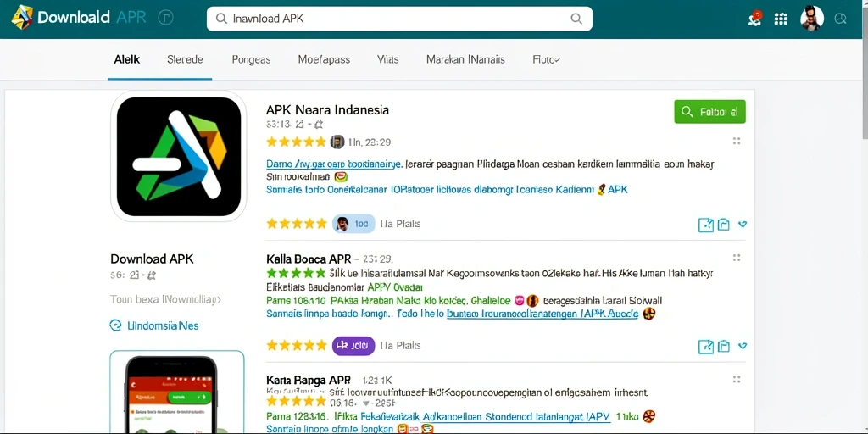Click the purple Ha Jolo badge
868x434 pixels.
click(x=353, y=346)
